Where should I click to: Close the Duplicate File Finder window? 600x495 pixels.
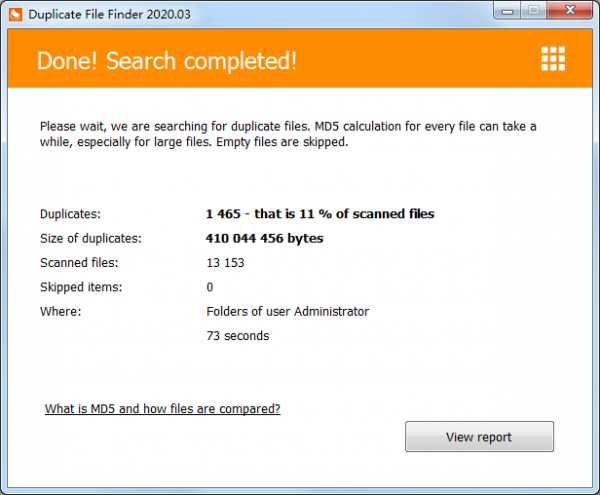(x=570, y=11)
